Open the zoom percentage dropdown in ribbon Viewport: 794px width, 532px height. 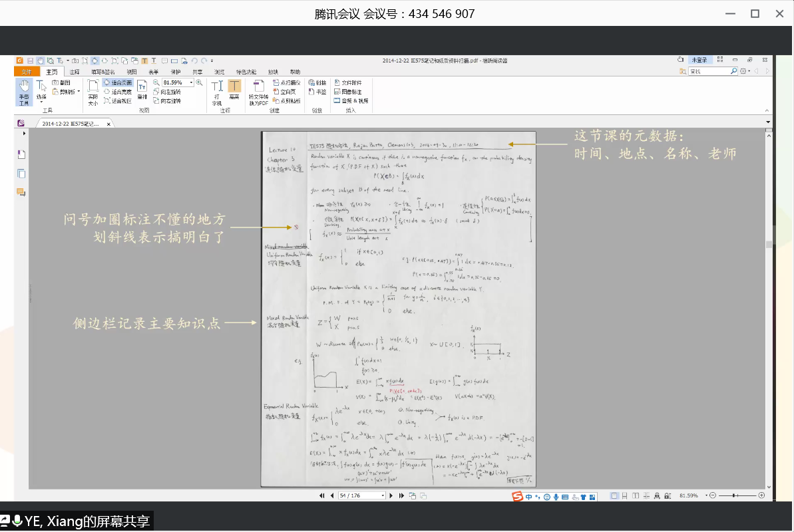click(x=191, y=82)
